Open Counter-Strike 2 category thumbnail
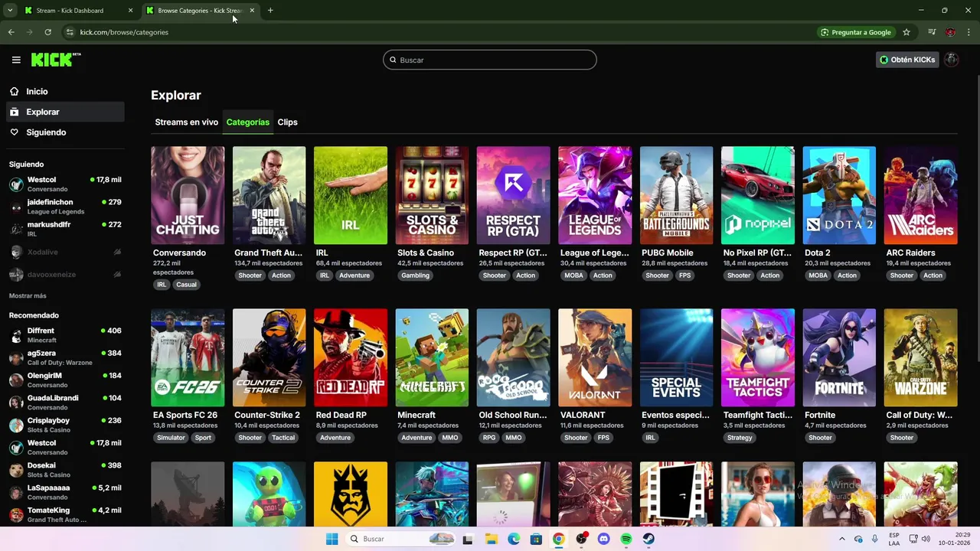This screenshot has width=980, height=551. pyautogui.click(x=269, y=357)
